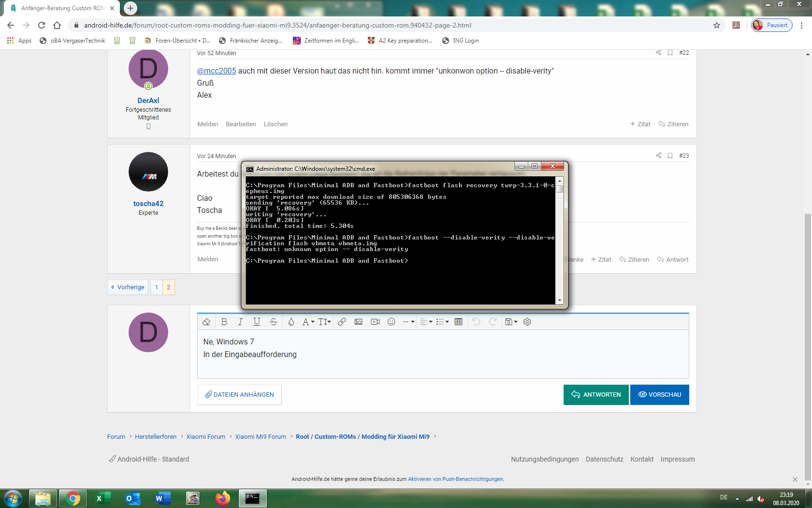Click the VORSCHAU button
The height and width of the screenshot is (508, 812).
coord(660,395)
